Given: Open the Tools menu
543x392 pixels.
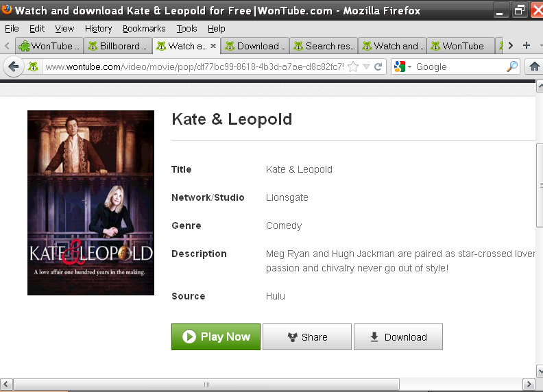Looking at the screenshot, I should click(186, 28).
